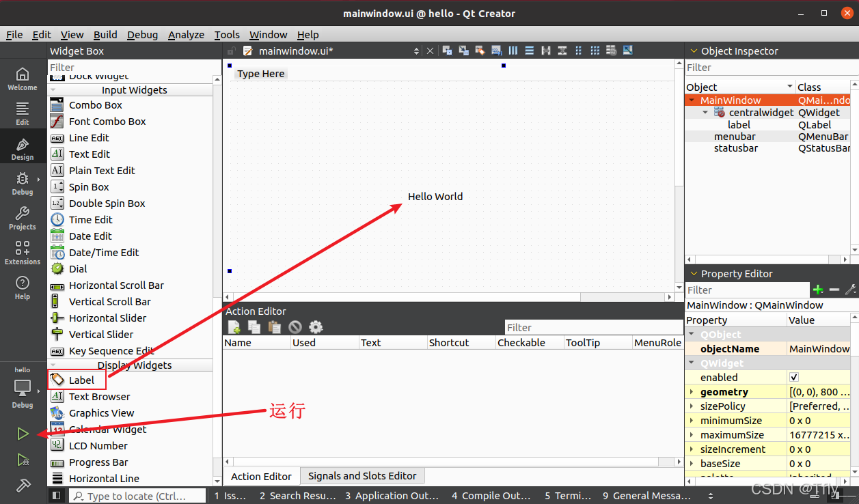Expand the minimumSize property
The height and width of the screenshot is (504, 859).
(692, 421)
